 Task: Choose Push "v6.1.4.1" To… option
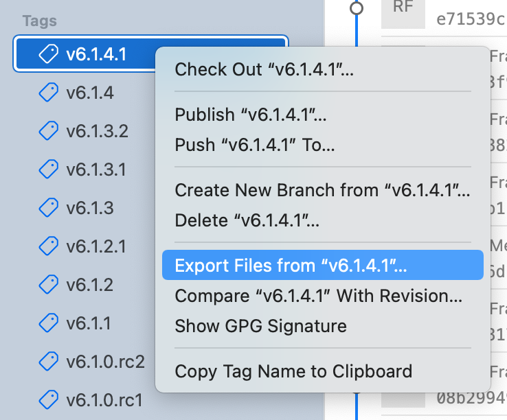pos(255,145)
